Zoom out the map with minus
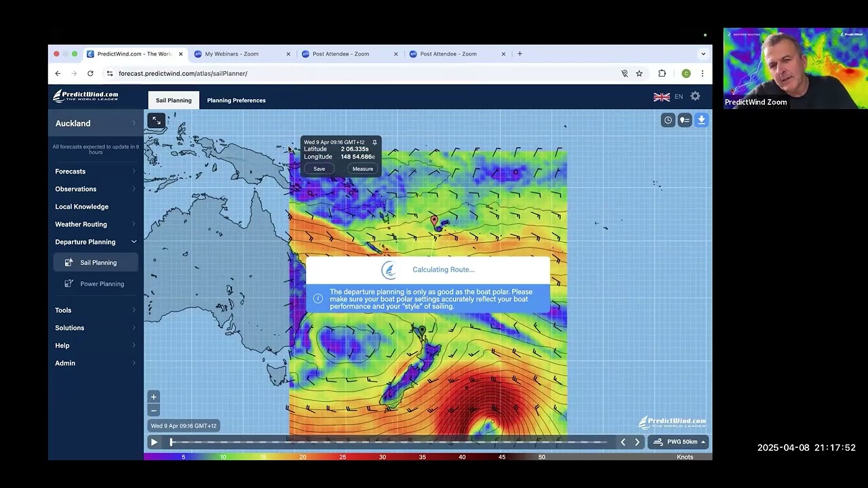 153,410
